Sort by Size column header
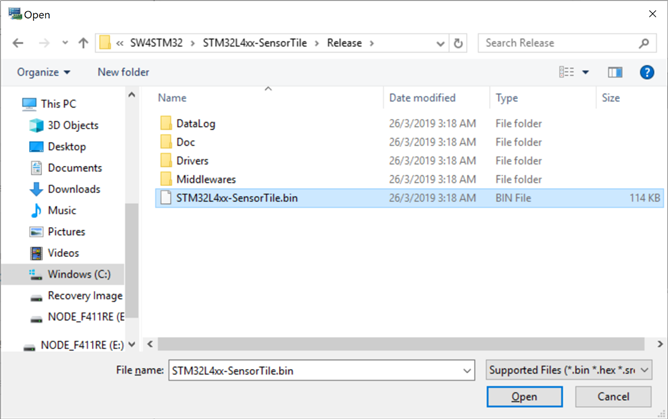The height and width of the screenshot is (419, 668). click(610, 98)
